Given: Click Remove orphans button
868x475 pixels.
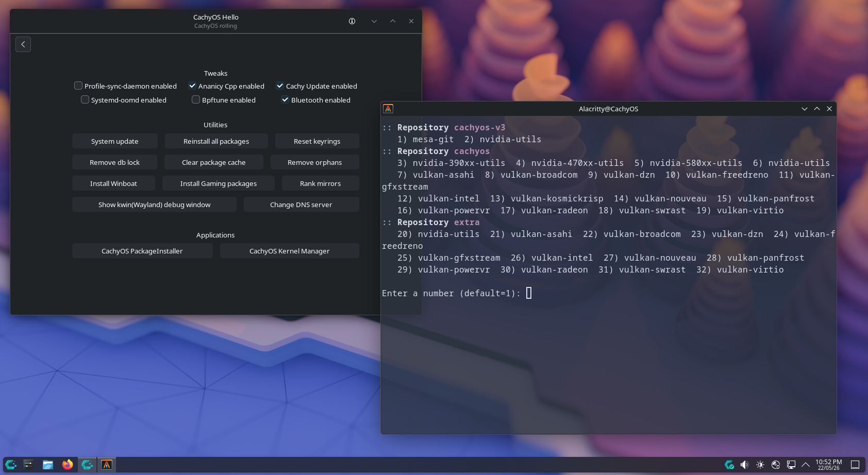Looking at the screenshot, I should point(314,162).
